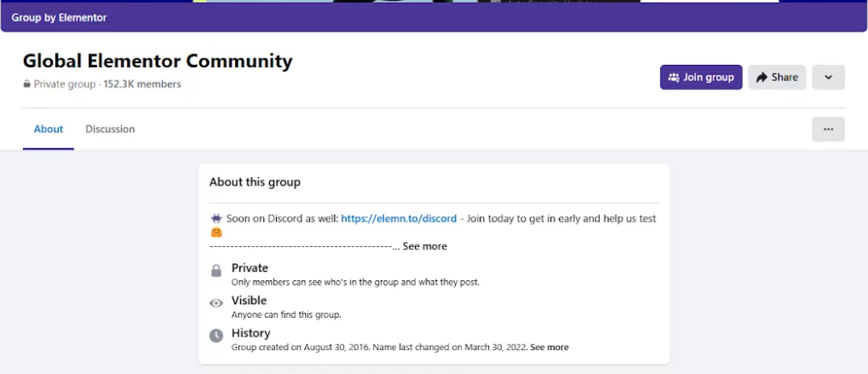The height and width of the screenshot is (374, 868).
Task: Click the purple alien emoji before Discord text
Action: click(x=216, y=218)
